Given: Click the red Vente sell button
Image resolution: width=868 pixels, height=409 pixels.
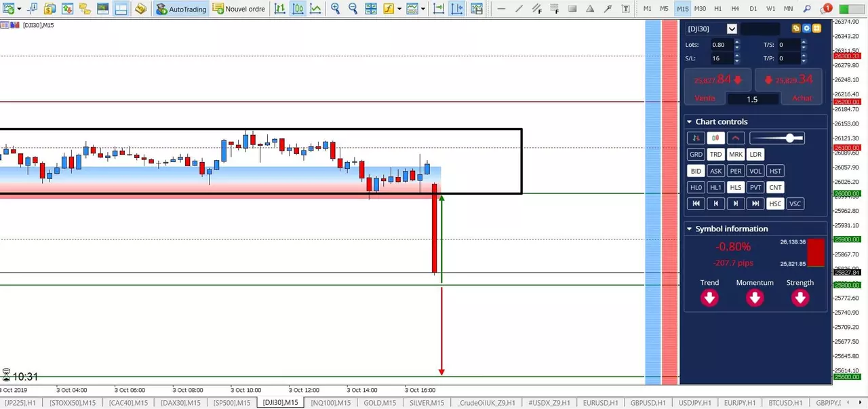Looking at the screenshot, I should pos(718,87).
